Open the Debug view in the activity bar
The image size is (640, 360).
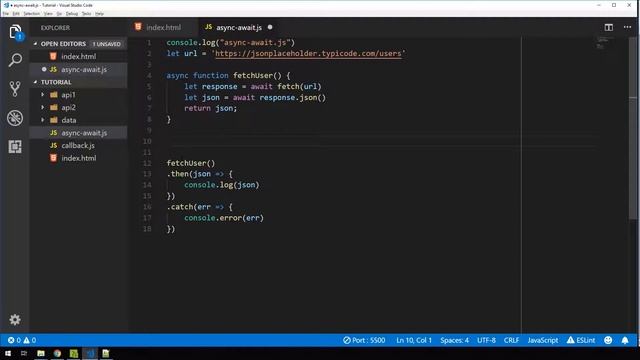click(15, 118)
